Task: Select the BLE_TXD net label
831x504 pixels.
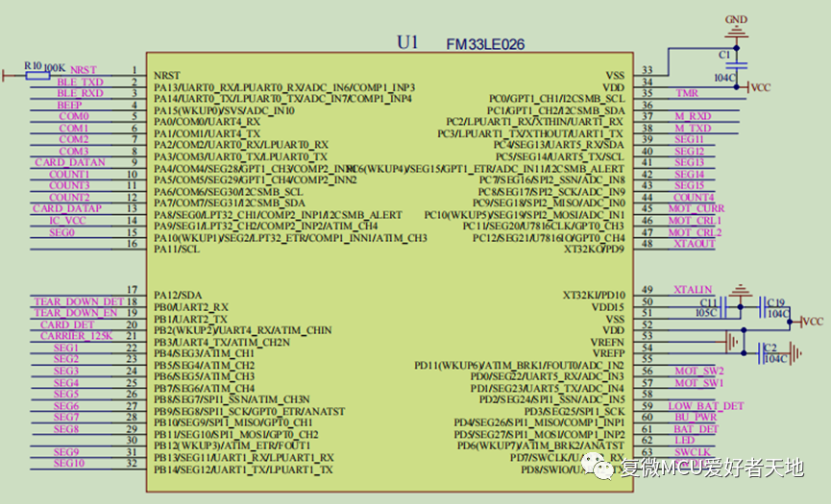Action: (80, 82)
